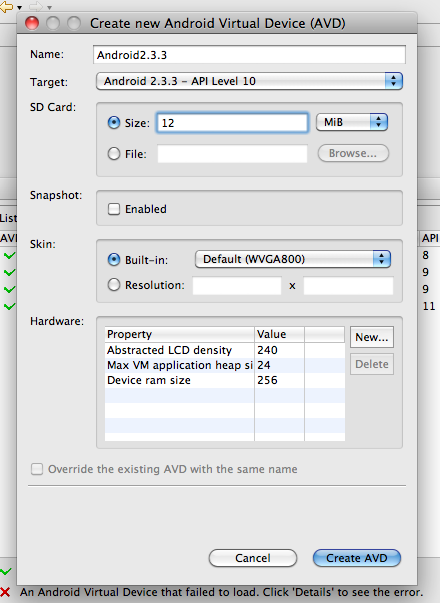
Task: Toggle Override the existing AVD checkbox
Action: 37,469
